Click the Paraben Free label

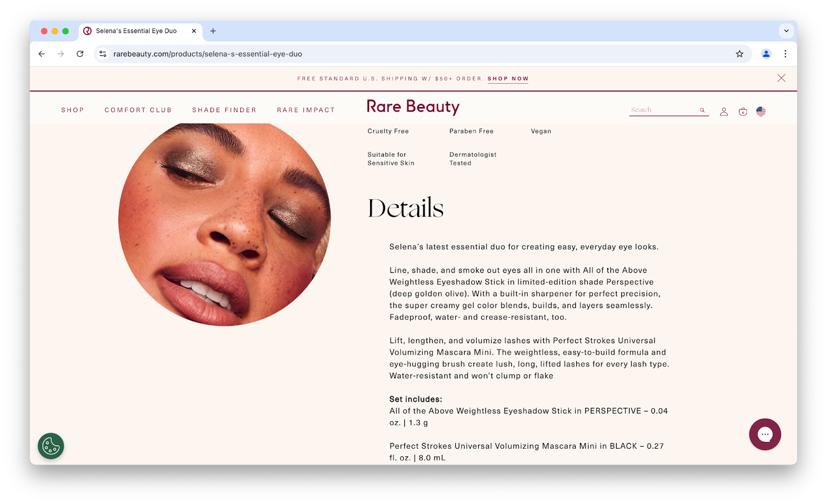tap(471, 131)
